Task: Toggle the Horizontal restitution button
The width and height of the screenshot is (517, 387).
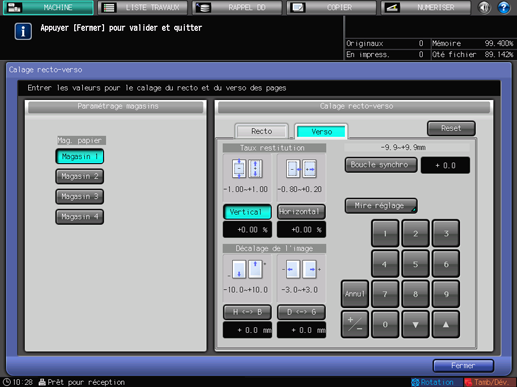Action: pos(301,212)
